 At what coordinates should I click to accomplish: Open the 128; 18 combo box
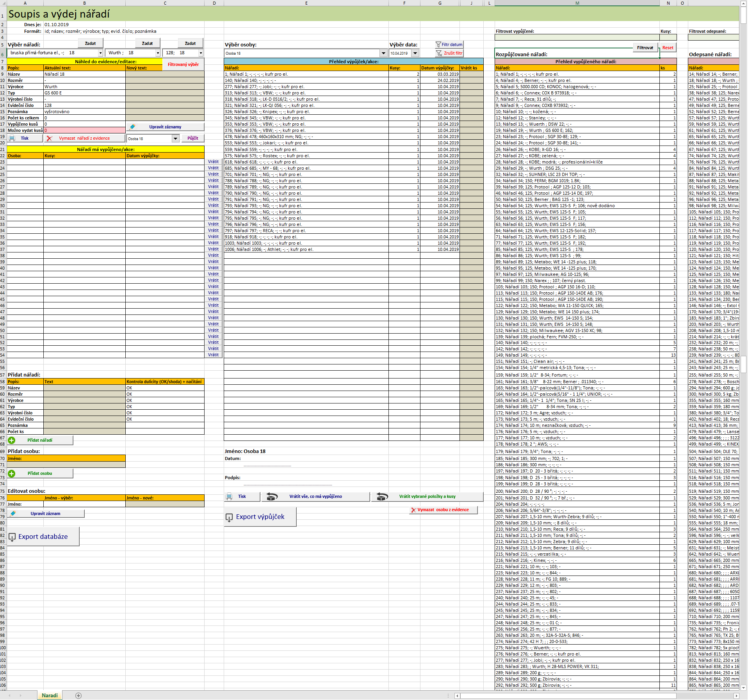pos(201,53)
